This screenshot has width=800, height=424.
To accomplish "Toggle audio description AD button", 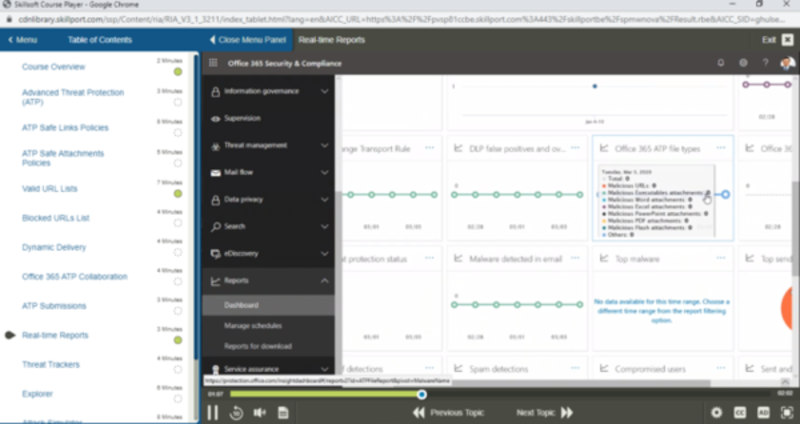I will (763, 413).
